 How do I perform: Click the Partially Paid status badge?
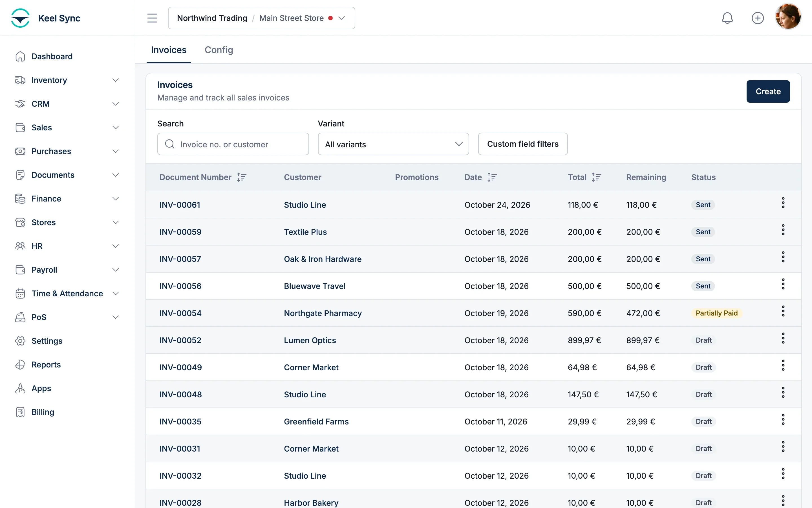(716, 314)
